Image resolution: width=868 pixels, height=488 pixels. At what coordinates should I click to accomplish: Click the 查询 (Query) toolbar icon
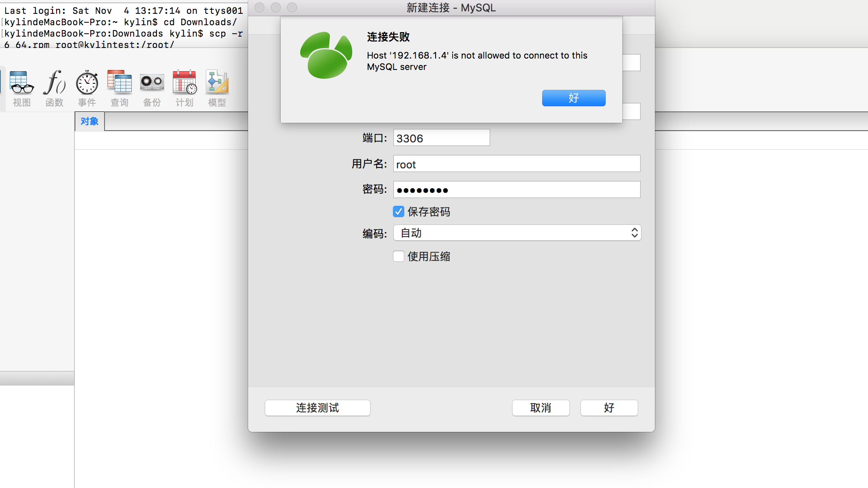pos(120,88)
